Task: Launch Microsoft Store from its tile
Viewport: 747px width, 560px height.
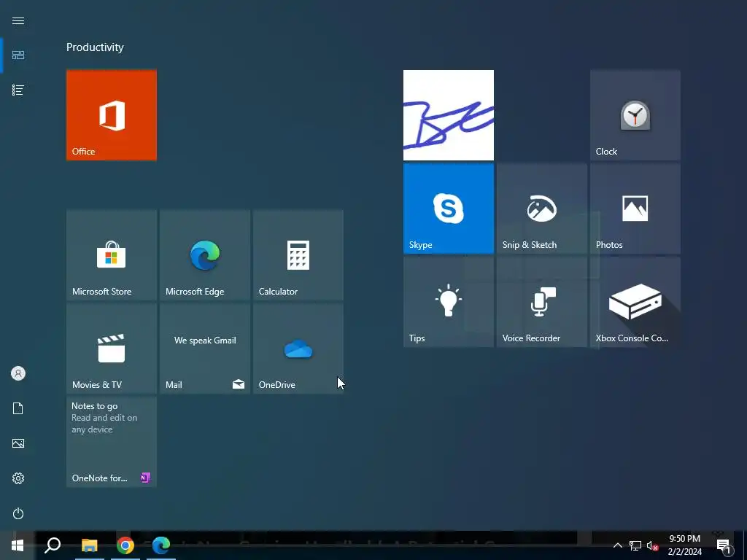Action: tap(112, 255)
